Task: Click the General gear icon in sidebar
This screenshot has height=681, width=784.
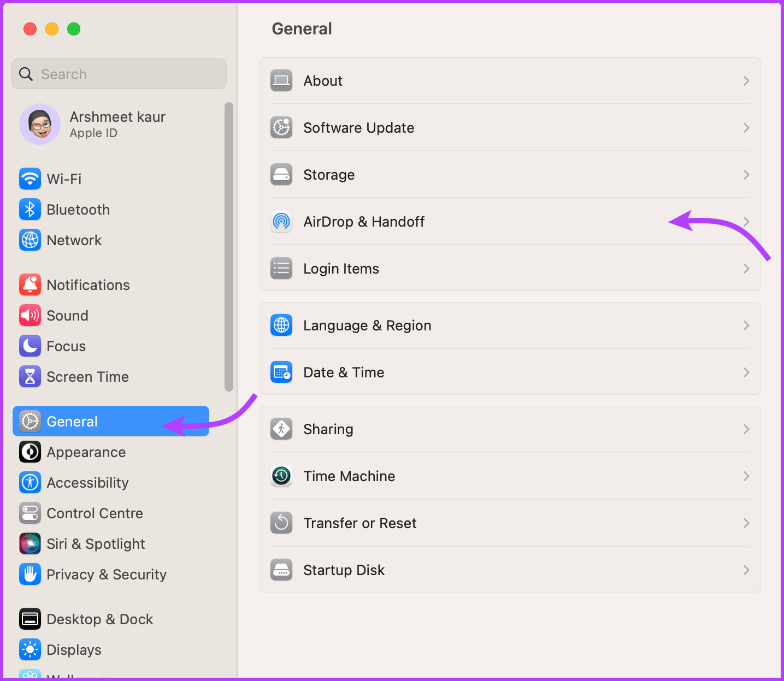Action: pos(30,421)
